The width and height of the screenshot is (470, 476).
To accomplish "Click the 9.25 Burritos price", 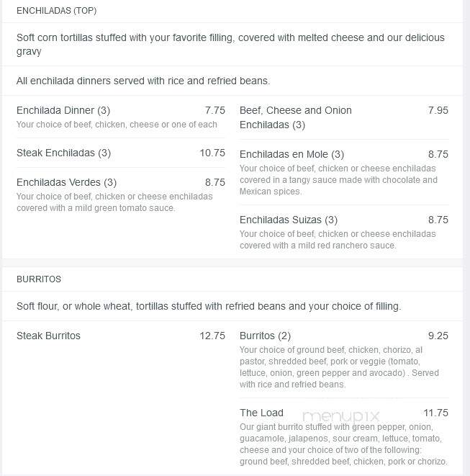I will click(x=438, y=336).
